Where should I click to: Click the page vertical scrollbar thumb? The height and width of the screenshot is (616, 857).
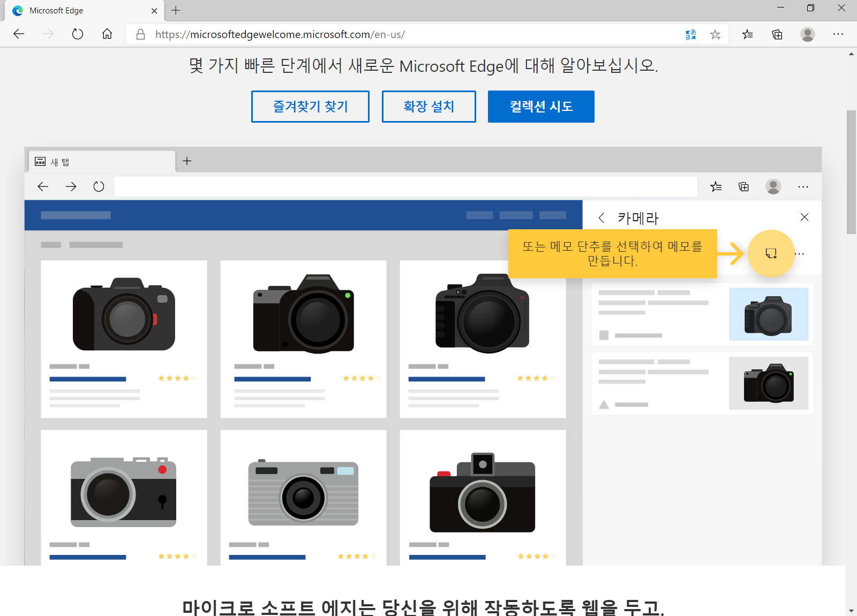coord(851,172)
